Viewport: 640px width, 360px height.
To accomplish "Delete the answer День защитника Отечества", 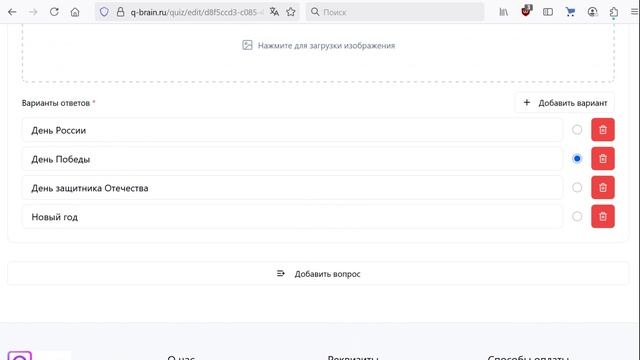I will click(603, 188).
